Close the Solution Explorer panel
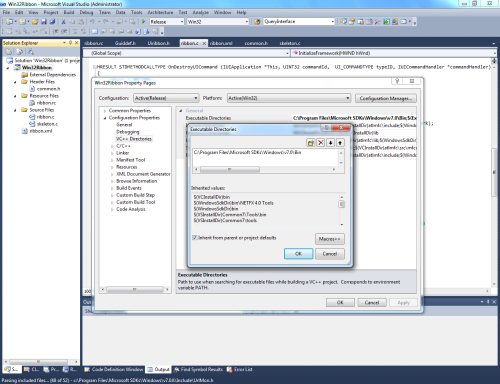Viewport: 500px width, 384px height. click(x=77, y=43)
